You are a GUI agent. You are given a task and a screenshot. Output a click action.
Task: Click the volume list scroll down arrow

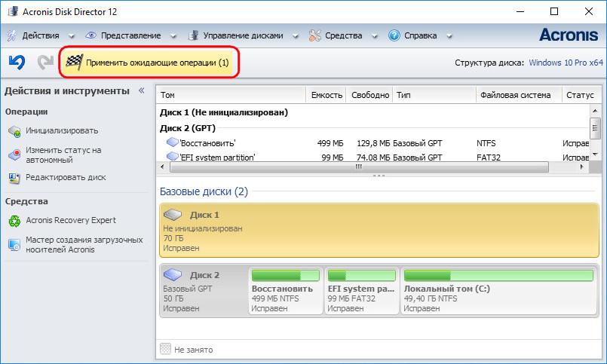pos(595,154)
